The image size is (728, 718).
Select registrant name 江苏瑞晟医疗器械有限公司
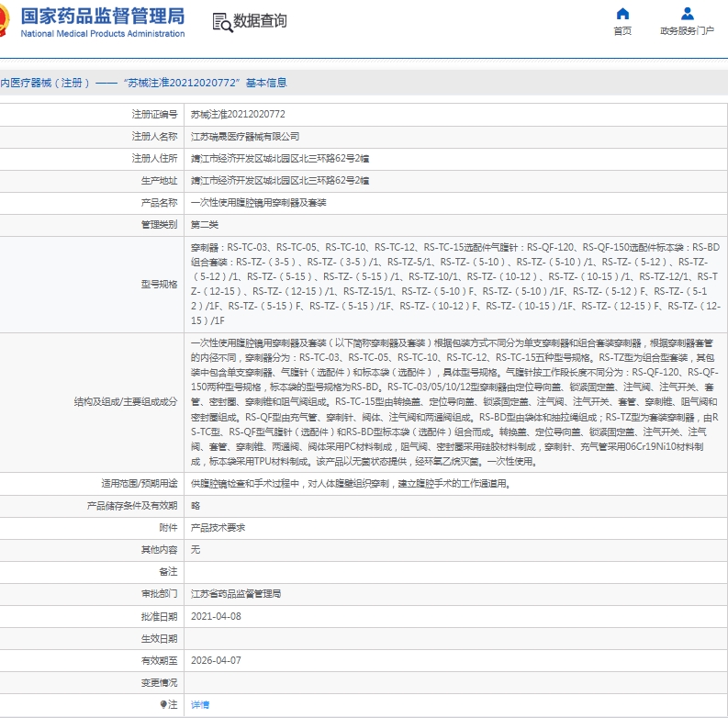click(x=245, y=137)
